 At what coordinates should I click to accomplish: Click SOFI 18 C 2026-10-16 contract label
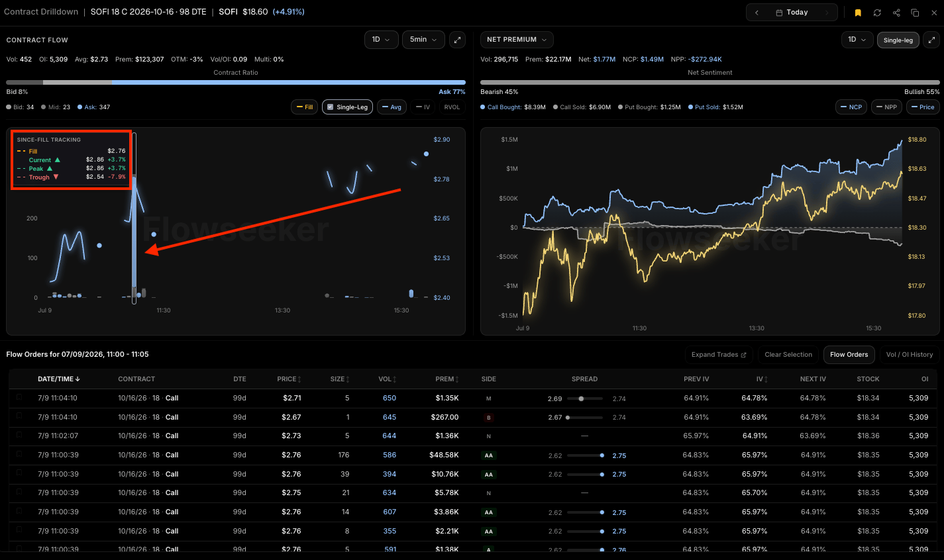click(x=148, y=12)
